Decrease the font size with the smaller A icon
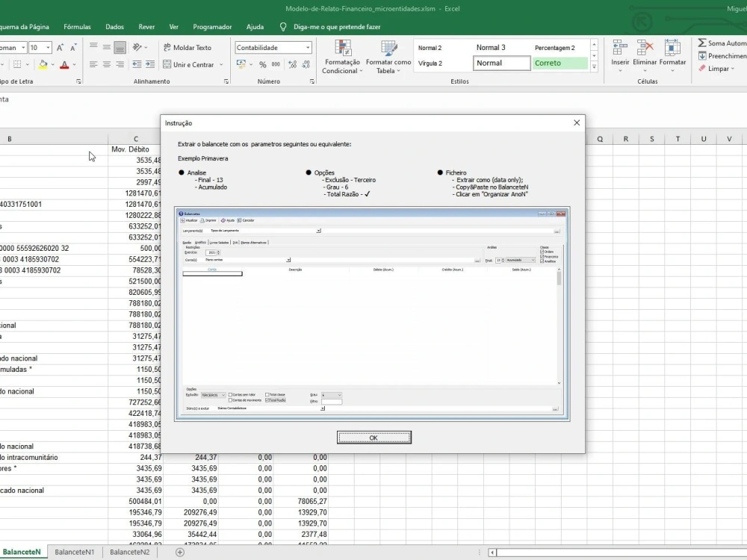The height and width of the screenshot is (560, 747). point(73,48)
